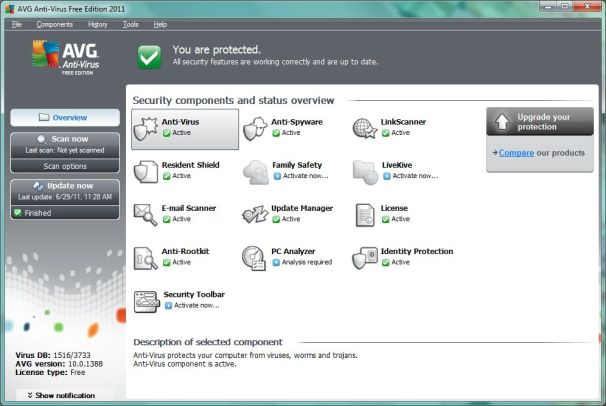Image resolution: width=606 pixels, height=406 pixels.
Task: Select the Update Manager label text
Action: (x=302, y=208)
